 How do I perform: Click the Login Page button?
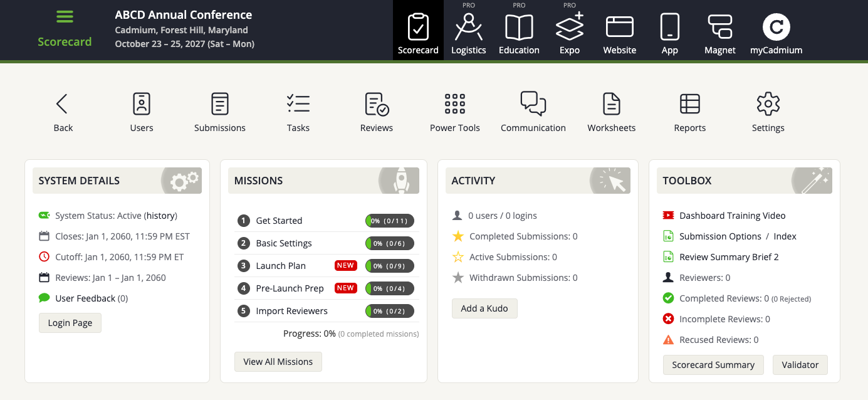[x=70, y=323]
